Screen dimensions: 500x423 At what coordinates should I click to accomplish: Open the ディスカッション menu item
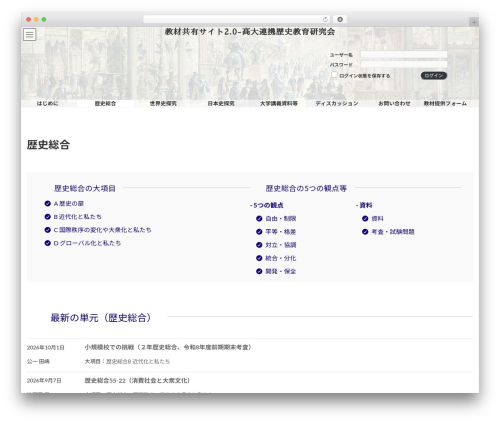[337, 104]
